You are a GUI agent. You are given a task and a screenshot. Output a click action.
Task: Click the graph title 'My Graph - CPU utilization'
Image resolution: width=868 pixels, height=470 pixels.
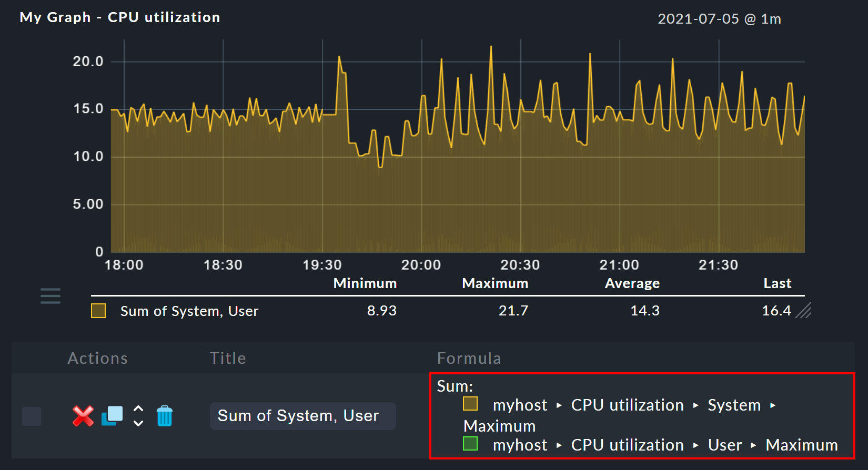pyautogui.click(x=120, y=17)
